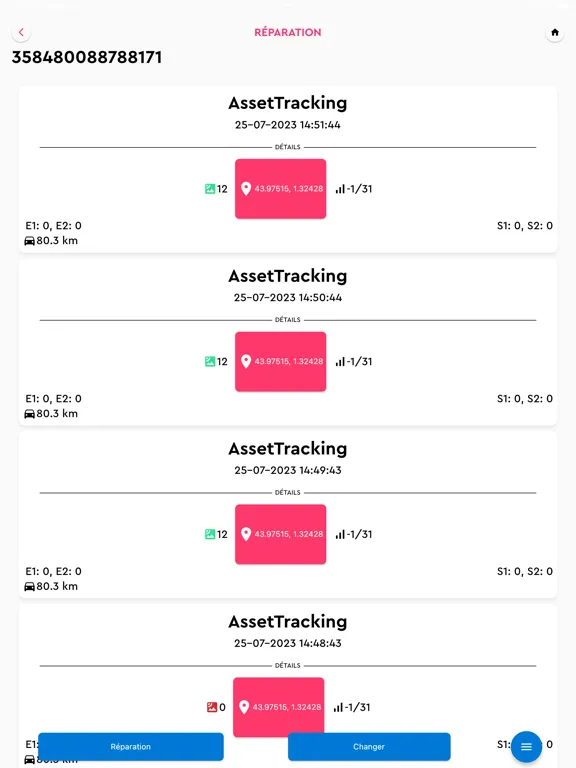This screenshot has height=768, width=576.
Task: Open map location in 14:51:44 card
Action: pos(280,189)
